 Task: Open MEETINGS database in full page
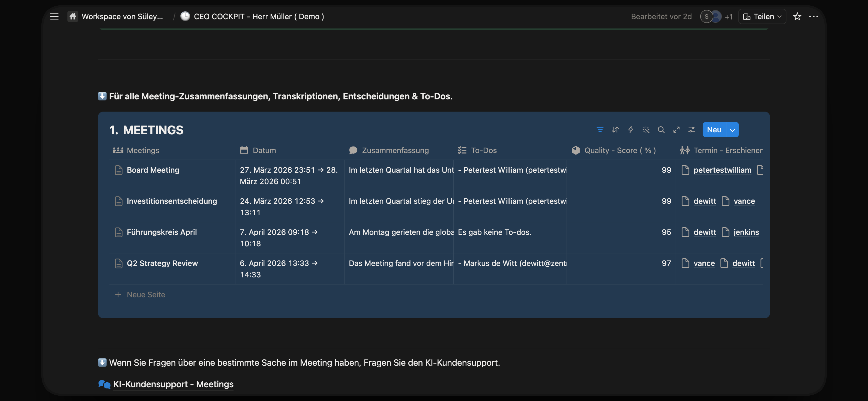point(676,130)
